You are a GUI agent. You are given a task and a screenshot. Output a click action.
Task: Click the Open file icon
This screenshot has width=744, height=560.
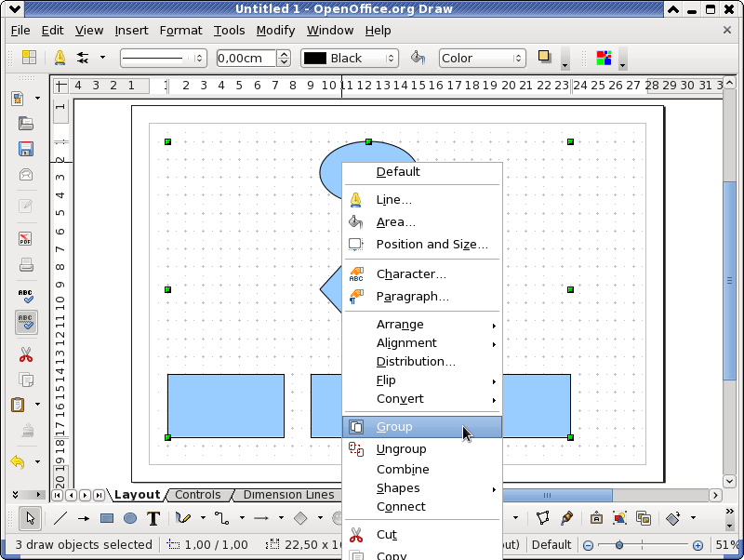[x=26, y=124]
